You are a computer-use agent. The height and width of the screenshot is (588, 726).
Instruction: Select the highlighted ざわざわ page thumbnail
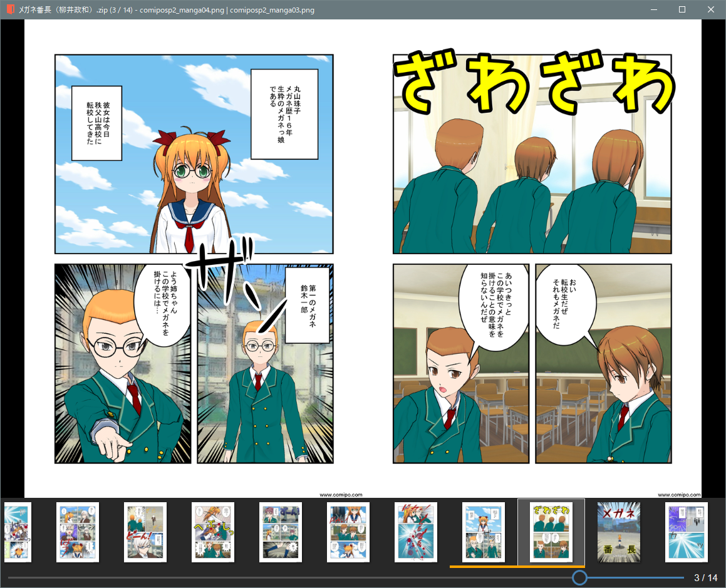coord(551,532)
